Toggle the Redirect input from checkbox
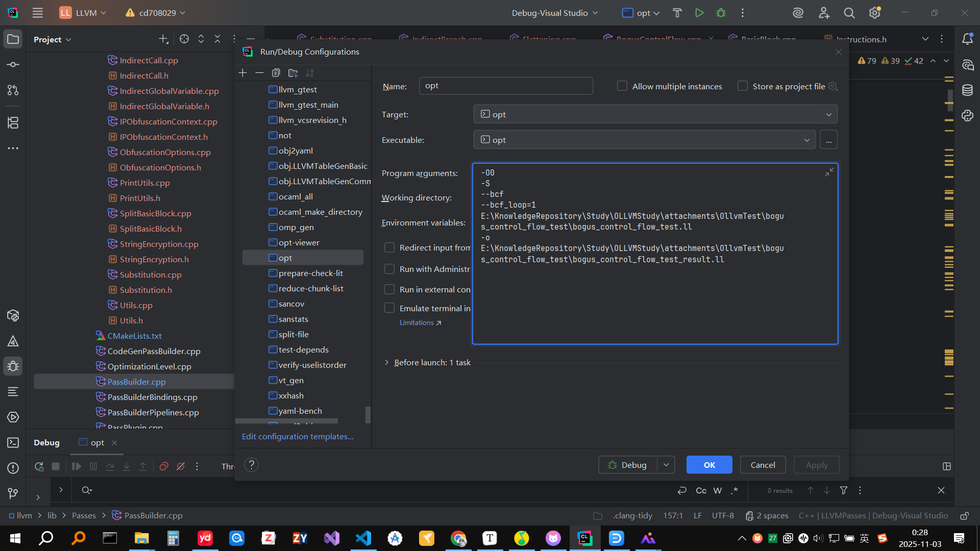This screenshot has width=980, height=551. click(389, 248)
